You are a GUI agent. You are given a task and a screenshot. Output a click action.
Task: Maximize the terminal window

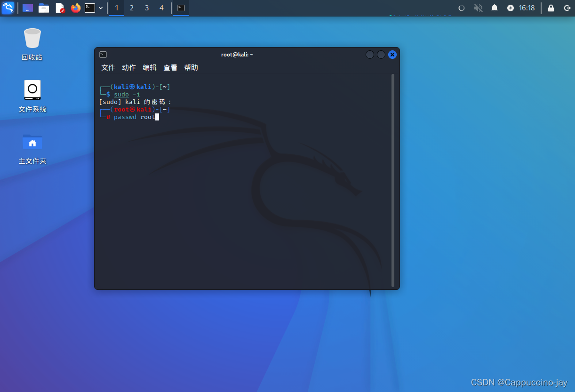tap(381, 55)
